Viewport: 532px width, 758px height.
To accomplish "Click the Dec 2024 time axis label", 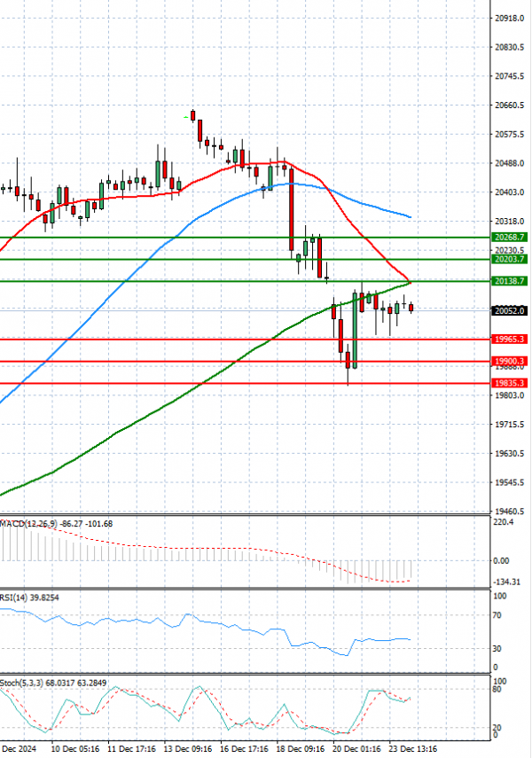I will coord(20,749).
